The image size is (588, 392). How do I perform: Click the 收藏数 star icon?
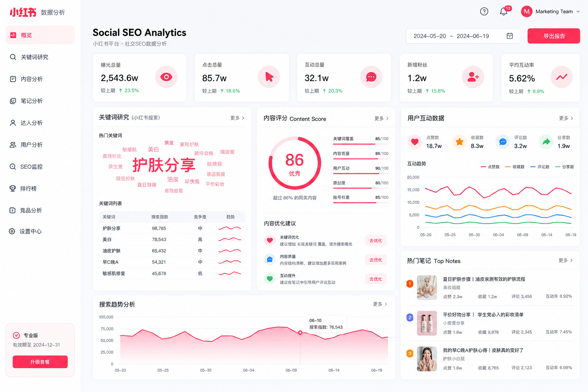459,142
